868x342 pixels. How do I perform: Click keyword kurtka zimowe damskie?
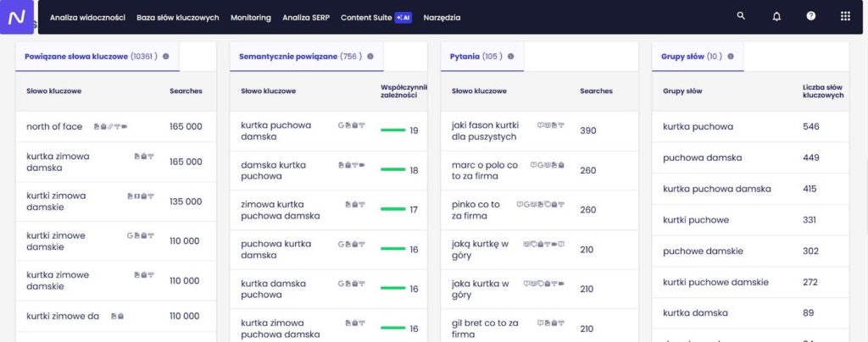[58, 281]
